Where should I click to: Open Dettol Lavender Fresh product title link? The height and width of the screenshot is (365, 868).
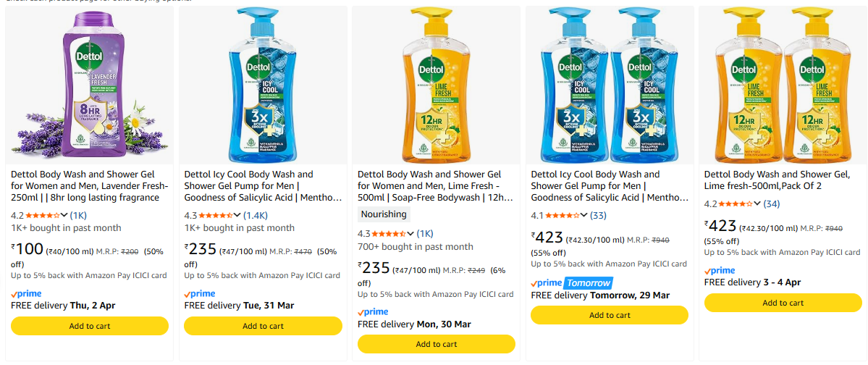[86, 185]
